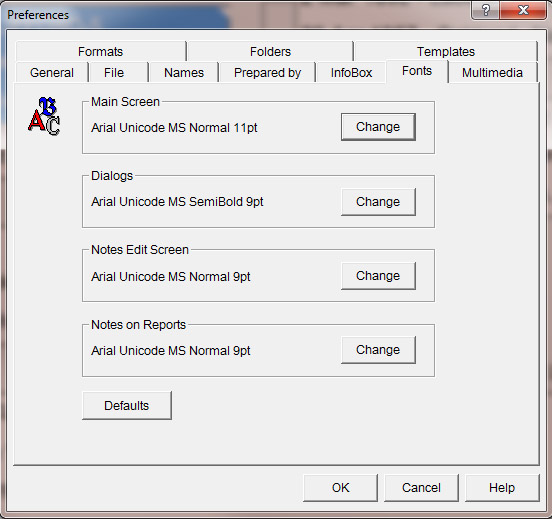Change the Main Screen font
Screen dimensions: 552x519
[x=378, y=127]
